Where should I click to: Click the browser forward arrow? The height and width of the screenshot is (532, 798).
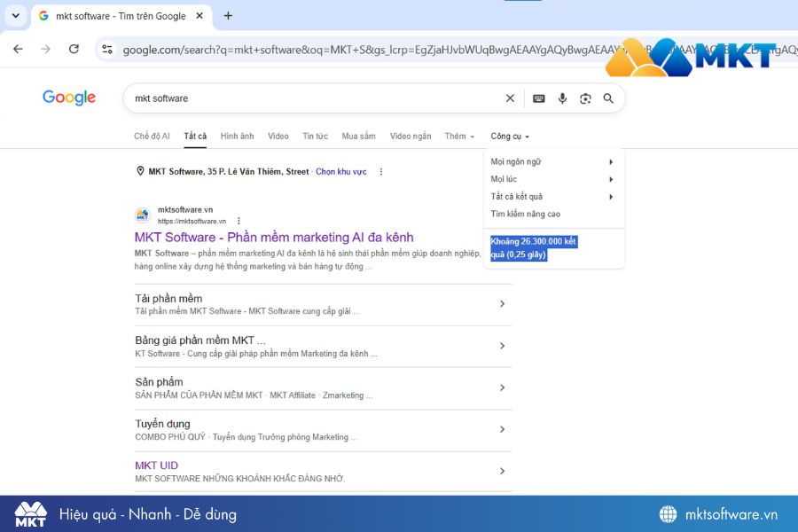pos(46,49)
